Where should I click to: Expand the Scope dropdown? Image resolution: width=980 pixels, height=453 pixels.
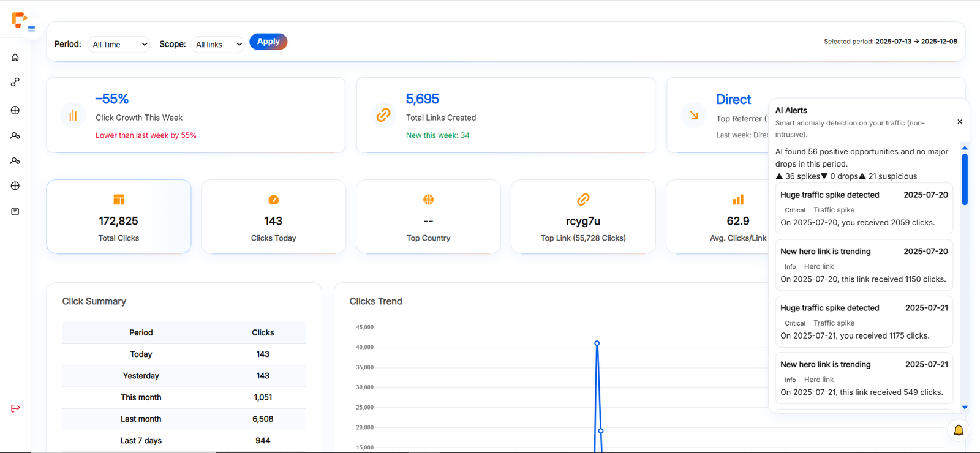(218, 45)
